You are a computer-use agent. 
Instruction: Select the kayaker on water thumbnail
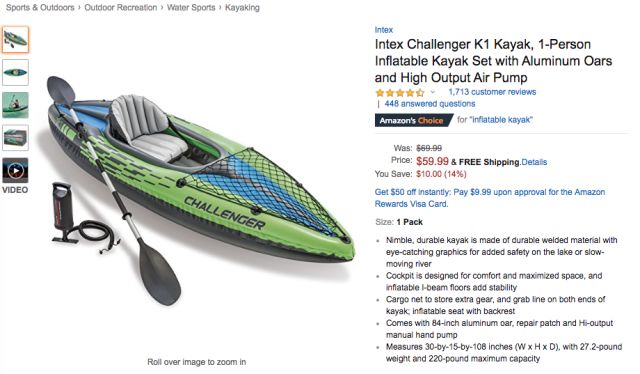pos(15,105)
